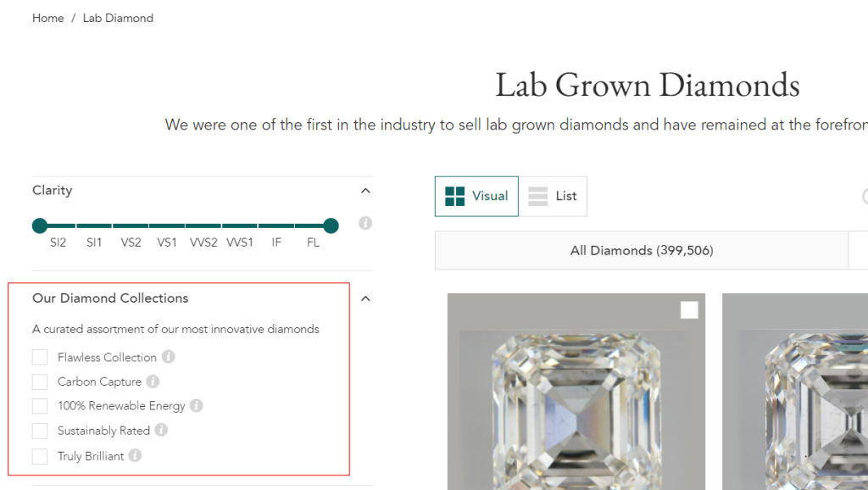Open the first diamond thumbnail
868x490 pixels.
pos(576,398)
